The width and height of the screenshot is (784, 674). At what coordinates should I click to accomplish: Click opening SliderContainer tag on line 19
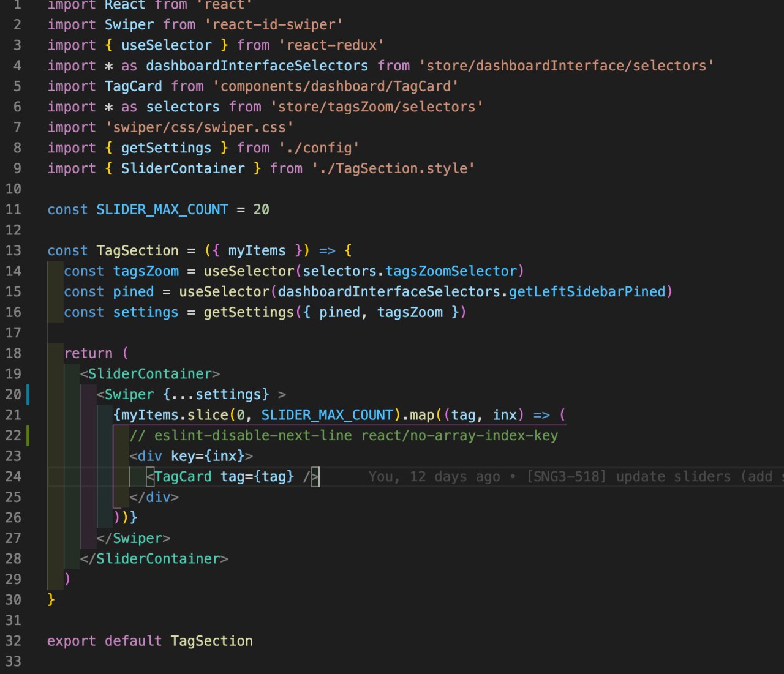click(149, 373)
